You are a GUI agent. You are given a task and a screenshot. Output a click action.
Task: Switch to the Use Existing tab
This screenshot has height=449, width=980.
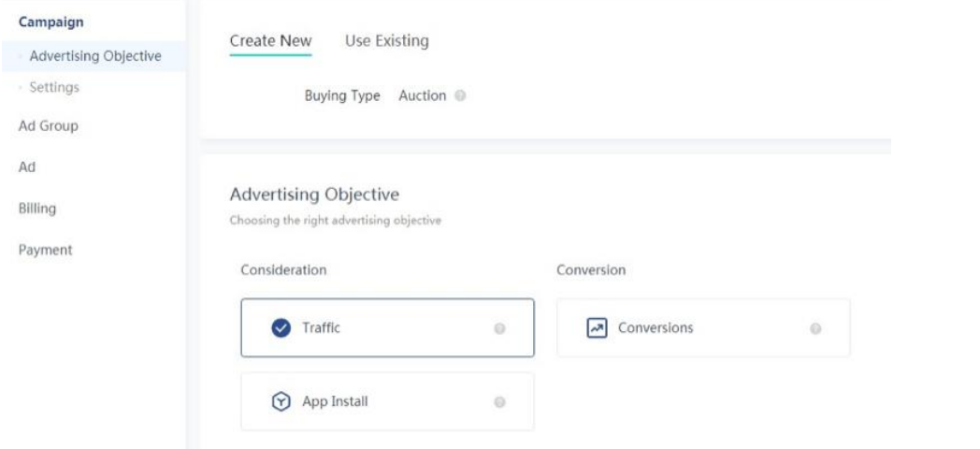click(x=387, y=41)
